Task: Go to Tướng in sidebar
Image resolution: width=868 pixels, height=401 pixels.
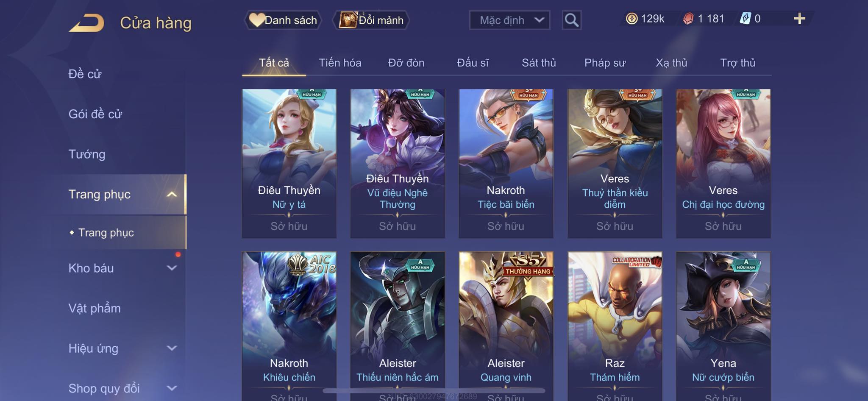Action: point(87,154)
